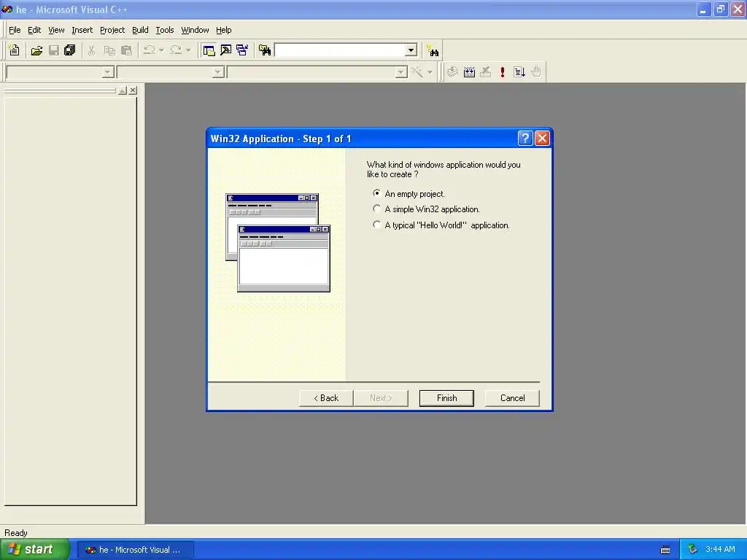Open the Insert menu
The width and height of the screenshot is (747, 560).
pos(82,30)
